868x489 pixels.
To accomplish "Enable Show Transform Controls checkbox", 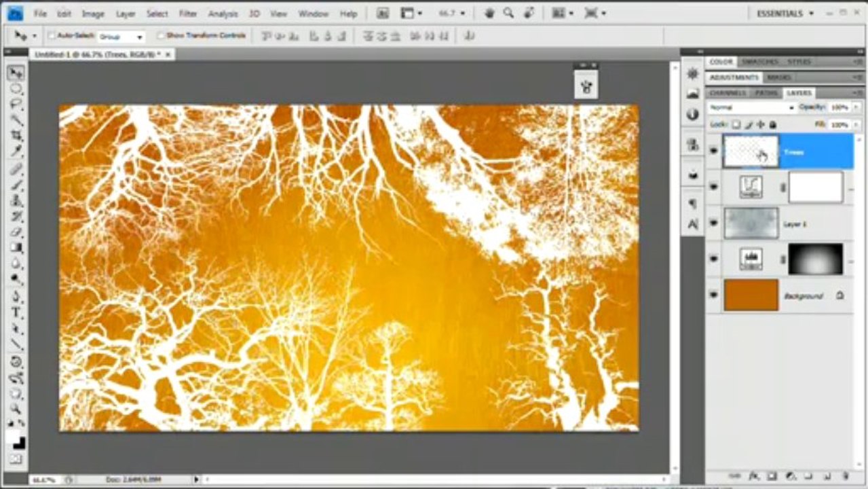I will [160, 36].
